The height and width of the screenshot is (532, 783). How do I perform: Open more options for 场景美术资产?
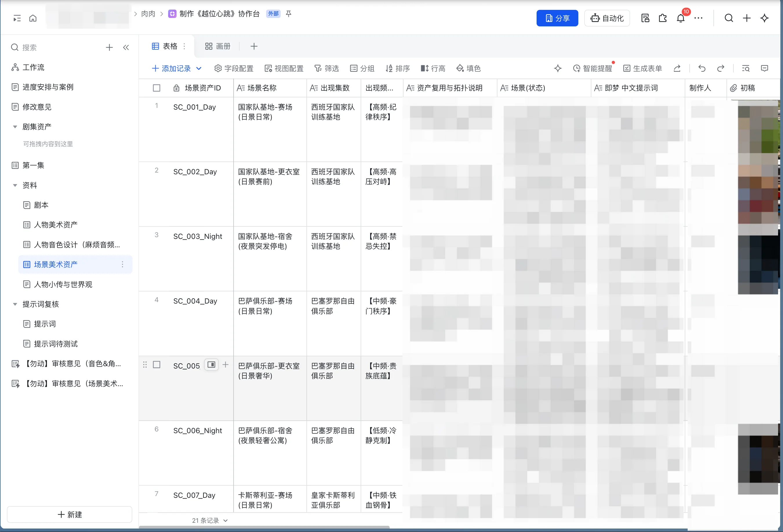(123, 264)
